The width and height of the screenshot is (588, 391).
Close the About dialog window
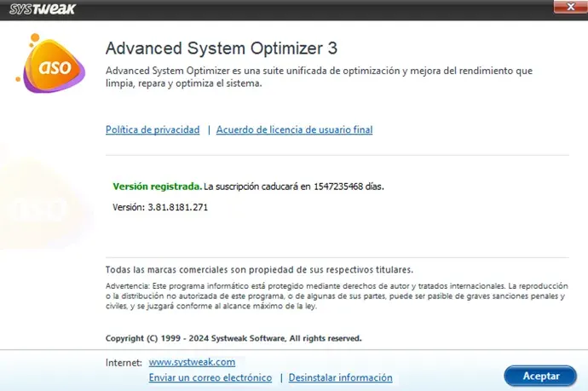point(570,7)
